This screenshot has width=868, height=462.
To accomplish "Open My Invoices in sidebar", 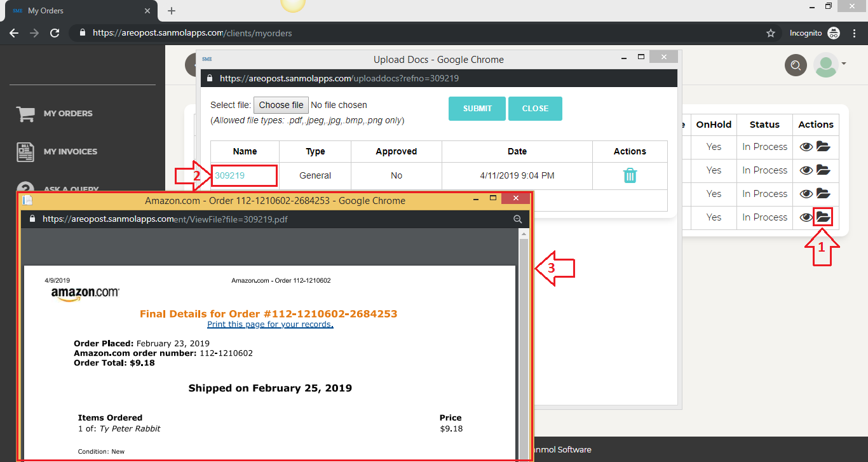I will [x=71, y=151].
